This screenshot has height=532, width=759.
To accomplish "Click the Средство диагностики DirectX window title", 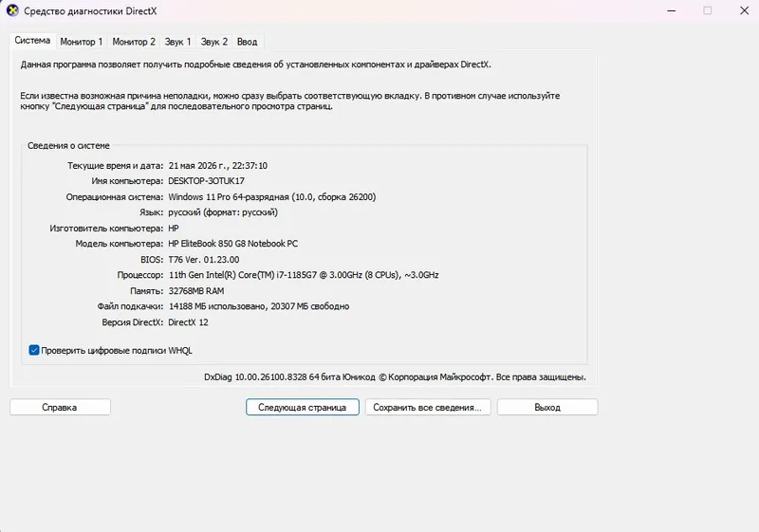I will click(90, 10).
